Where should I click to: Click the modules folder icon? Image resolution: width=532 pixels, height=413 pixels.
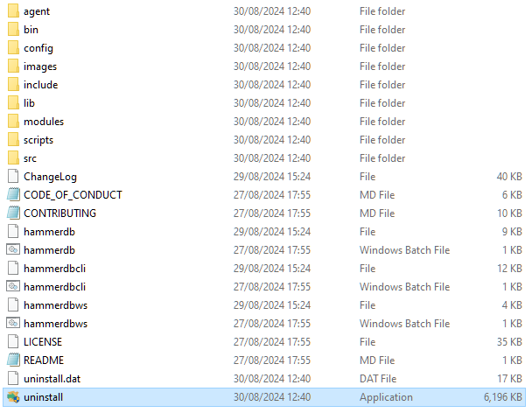[x=13, y=121]
